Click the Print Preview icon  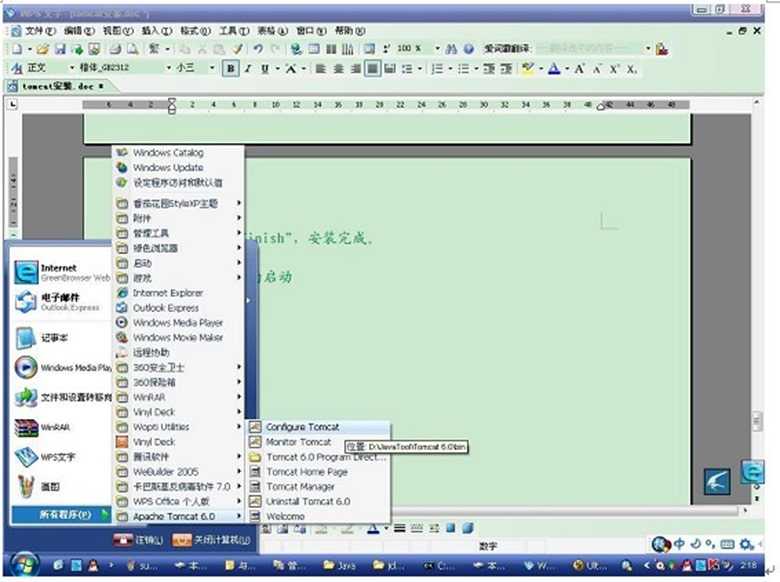coord(132,49)
